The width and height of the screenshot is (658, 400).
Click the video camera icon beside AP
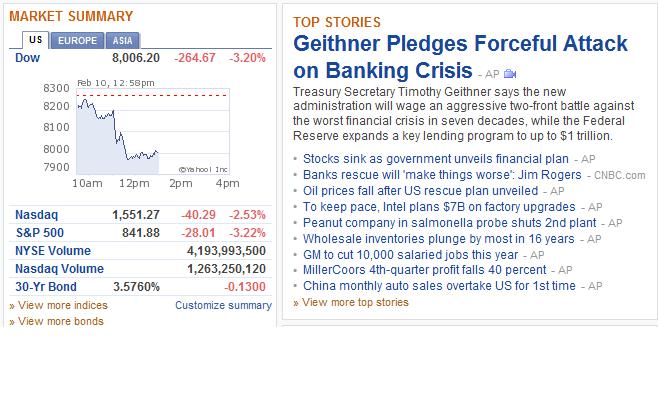(510, 74)
